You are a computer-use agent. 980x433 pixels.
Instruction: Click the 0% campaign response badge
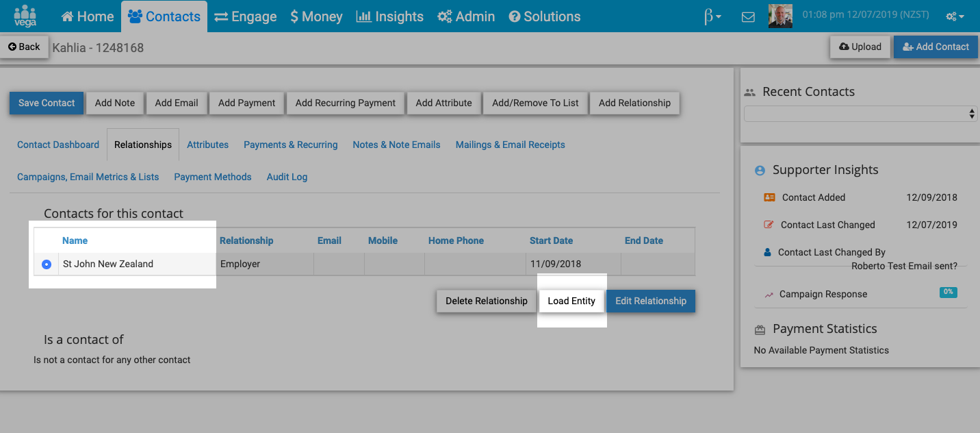point(949,292)
